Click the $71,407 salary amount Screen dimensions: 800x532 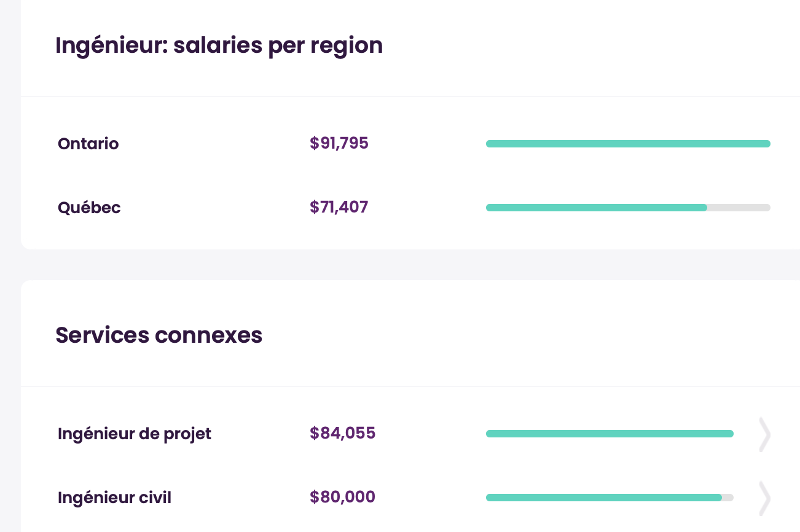point(339,208)
